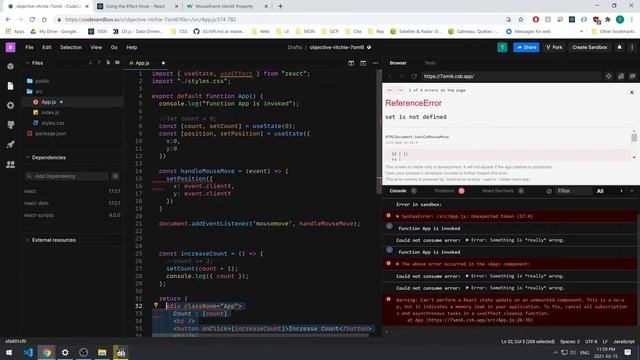This screenshot has height=360, width=640.
Task: Open the Edit menu
Action: [x=47, y=47]
